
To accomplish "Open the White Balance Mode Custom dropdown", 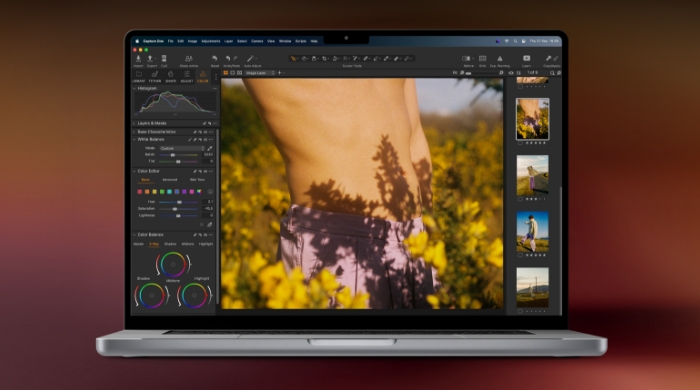I will coord(182,148).
